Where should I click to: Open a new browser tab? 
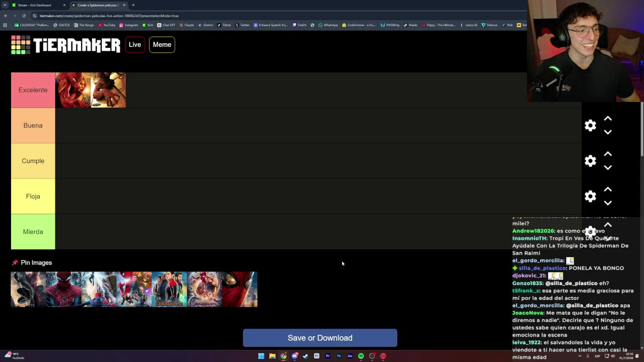pos(133,5)
